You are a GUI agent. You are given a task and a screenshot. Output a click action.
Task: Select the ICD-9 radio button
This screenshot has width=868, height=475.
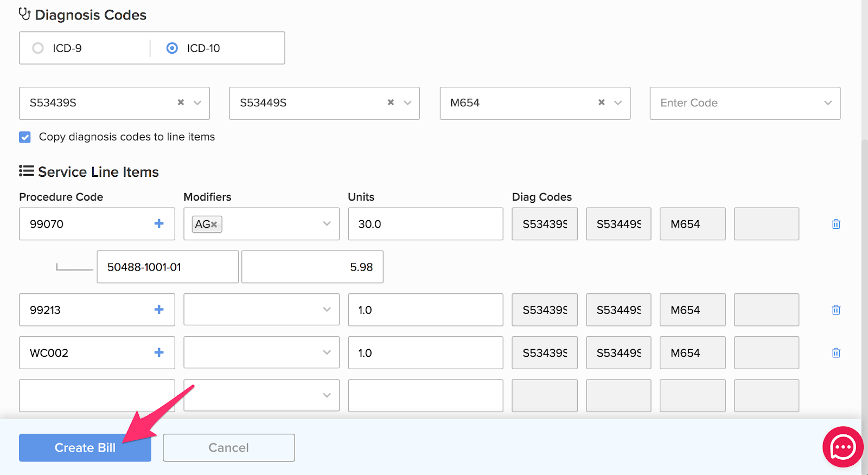pyautogui.click(x=38, y=48)
